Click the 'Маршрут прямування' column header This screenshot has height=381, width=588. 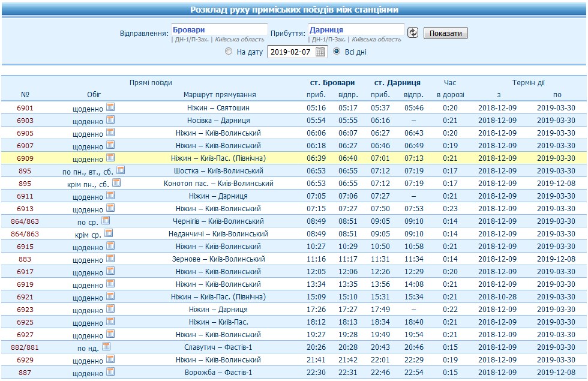[220, 95]
